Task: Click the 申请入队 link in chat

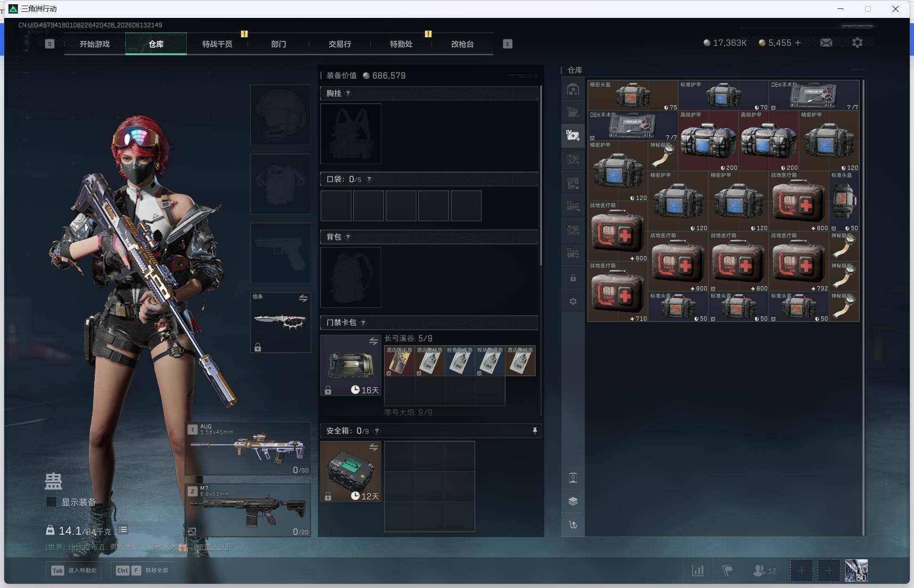Action: pos(211,547)
